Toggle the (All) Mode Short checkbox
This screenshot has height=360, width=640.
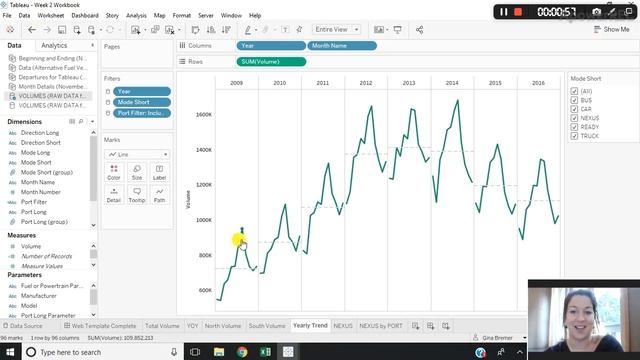coord(574,91)
